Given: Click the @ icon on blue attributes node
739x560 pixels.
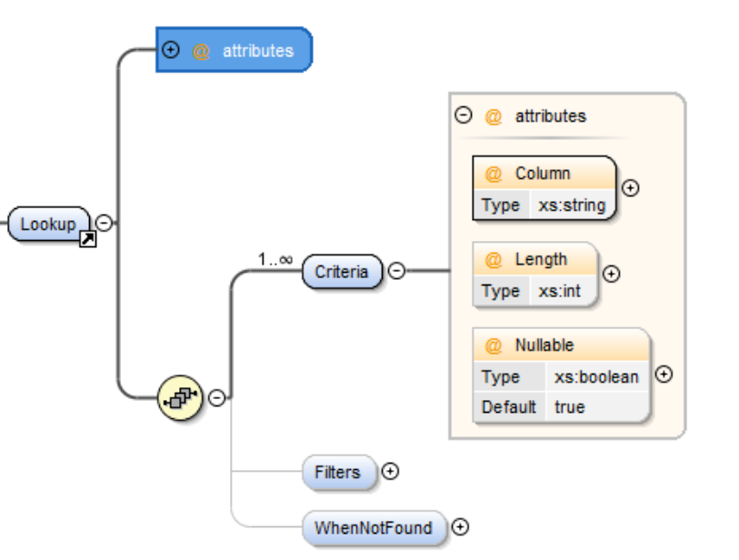Looking at the screenshot, I should coord(201,51).
